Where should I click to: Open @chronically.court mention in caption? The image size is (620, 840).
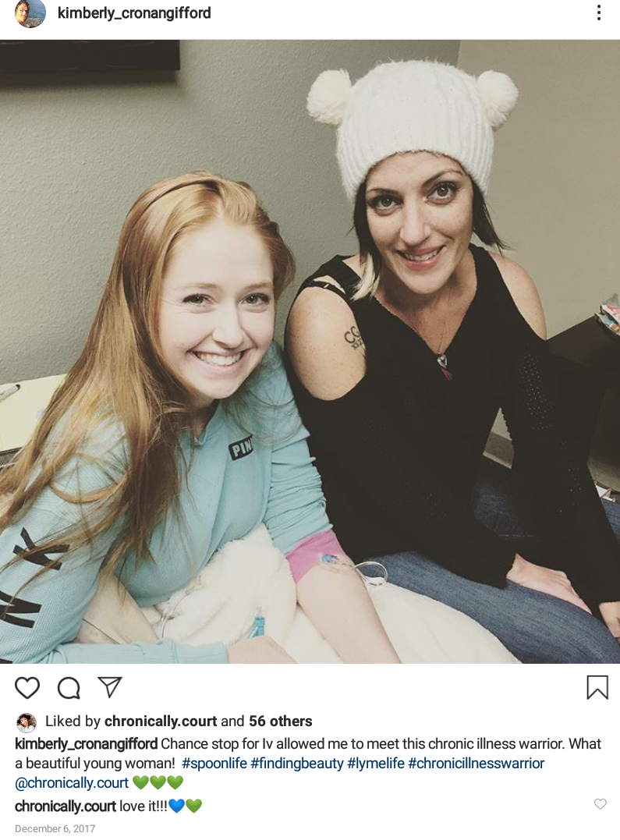point(72,783)
